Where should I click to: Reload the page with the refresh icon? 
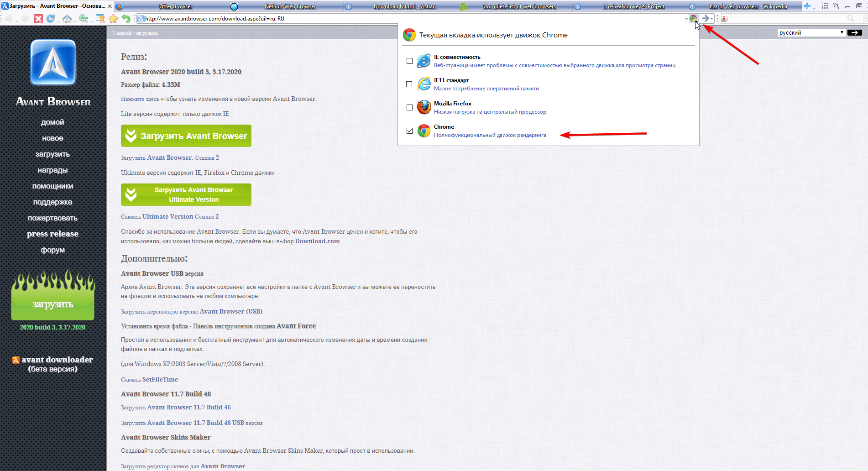(50, 19)
